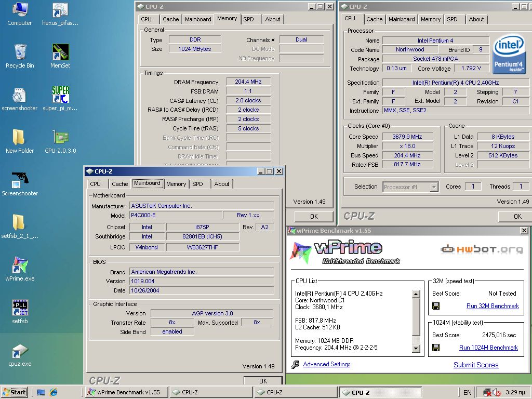Click the Submit Scores link

click(476, 365)
